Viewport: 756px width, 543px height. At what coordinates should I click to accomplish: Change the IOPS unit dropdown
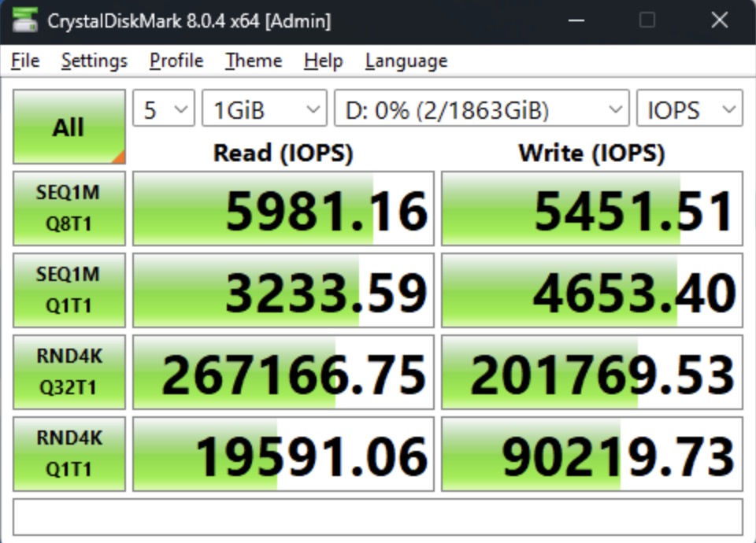[x=689, y=109]
